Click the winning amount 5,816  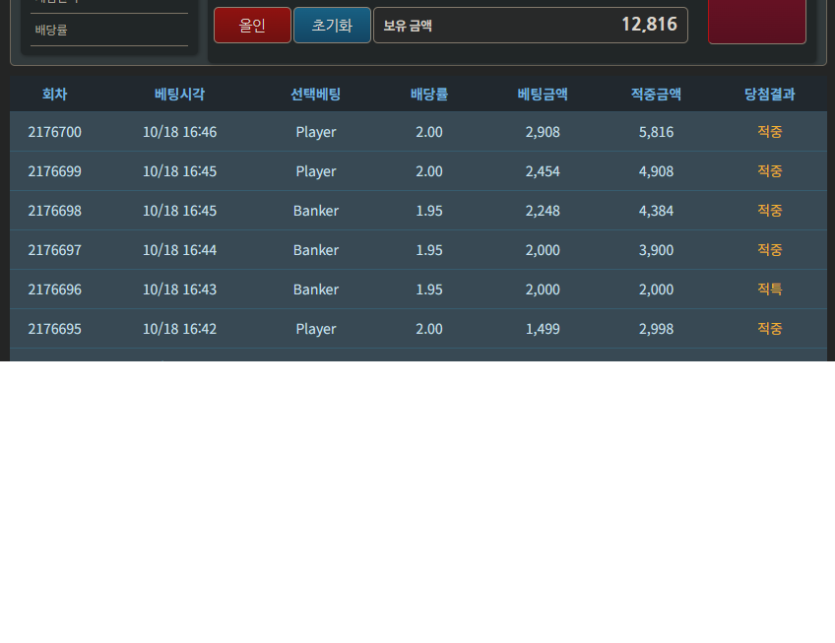pyautogui.click(x=656, y=132)
